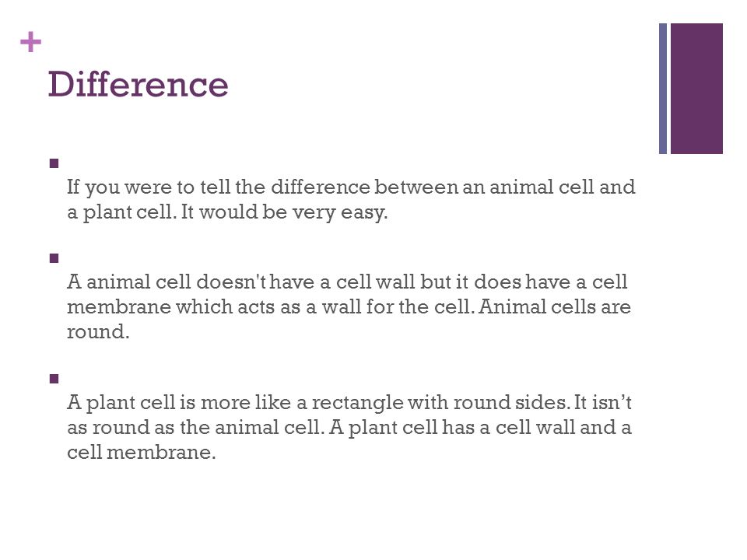Click the standalone word 'round.'
The image size is (747, 560).
[98, 332]
